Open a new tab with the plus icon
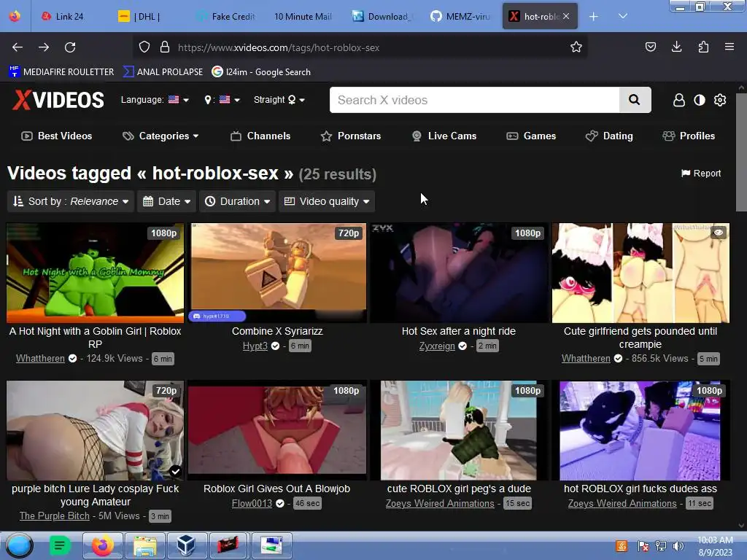 click(593, 17)
